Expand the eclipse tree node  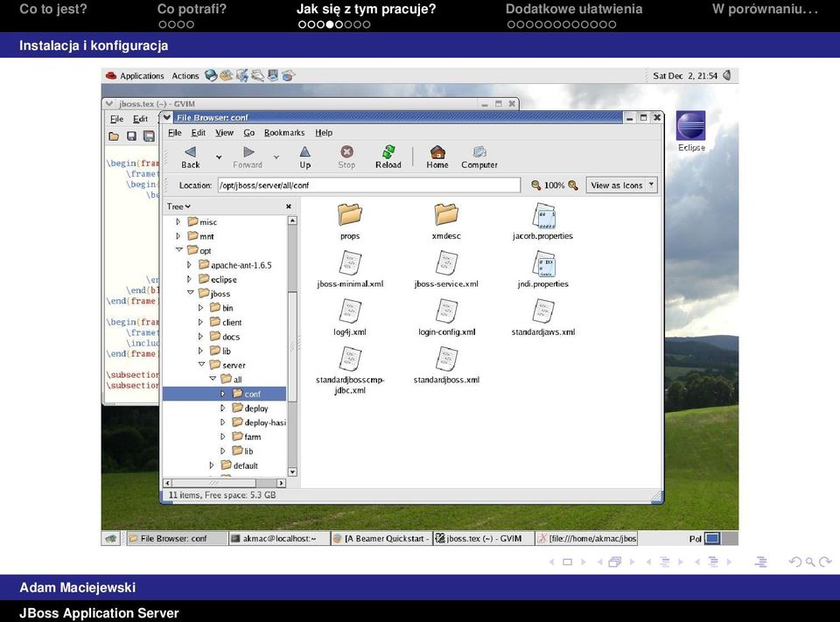point(189,279)
